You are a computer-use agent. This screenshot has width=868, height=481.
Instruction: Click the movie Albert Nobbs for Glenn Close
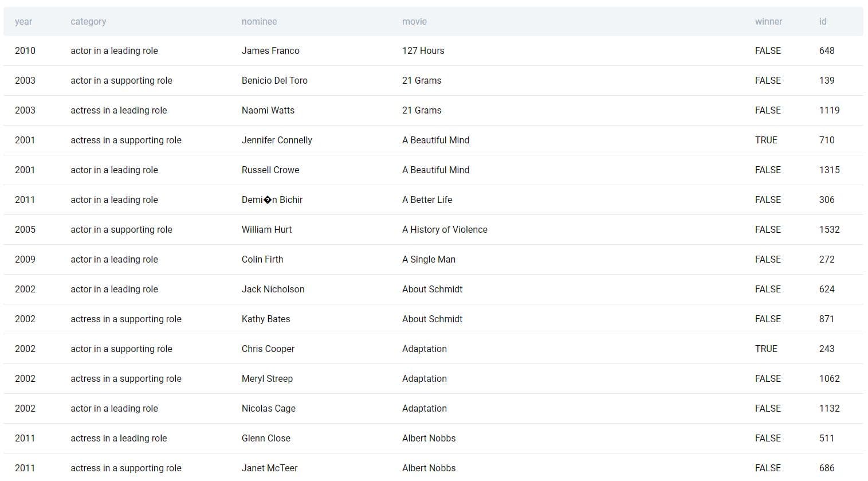tap(429, 438)
